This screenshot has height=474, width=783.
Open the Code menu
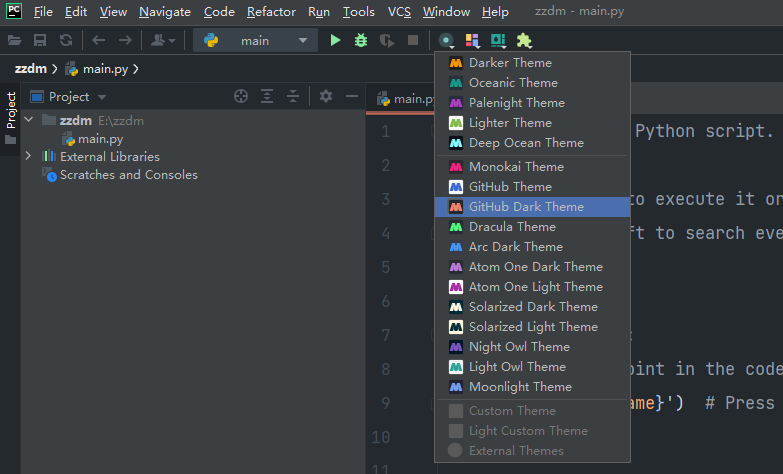coord(219,11)
